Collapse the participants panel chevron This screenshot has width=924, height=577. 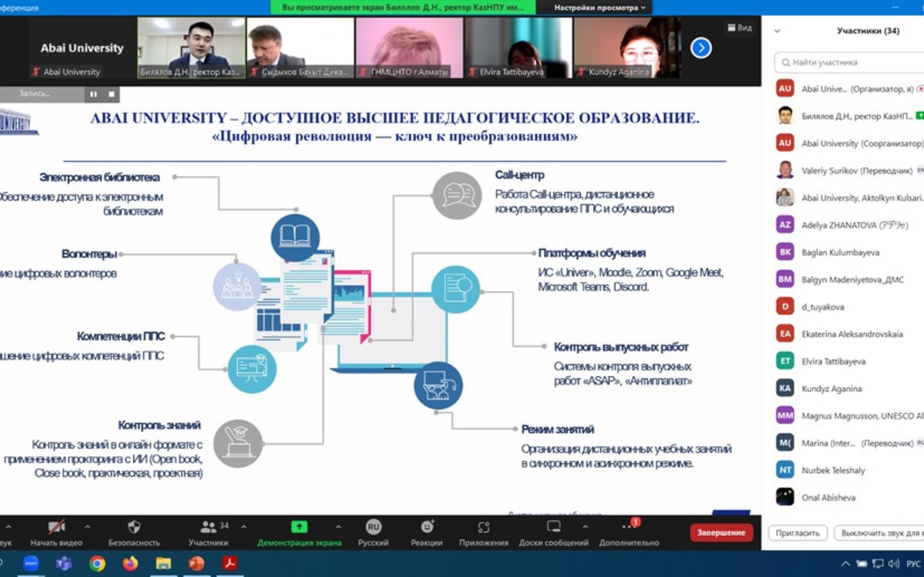[777, 31]
